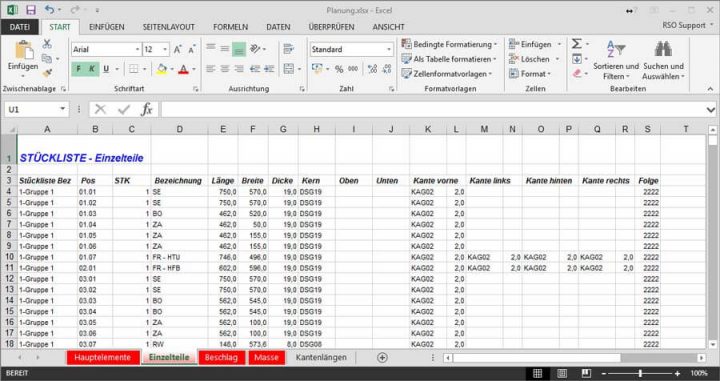Click the Einfügen paste clipboard icon

coord(23,51)
